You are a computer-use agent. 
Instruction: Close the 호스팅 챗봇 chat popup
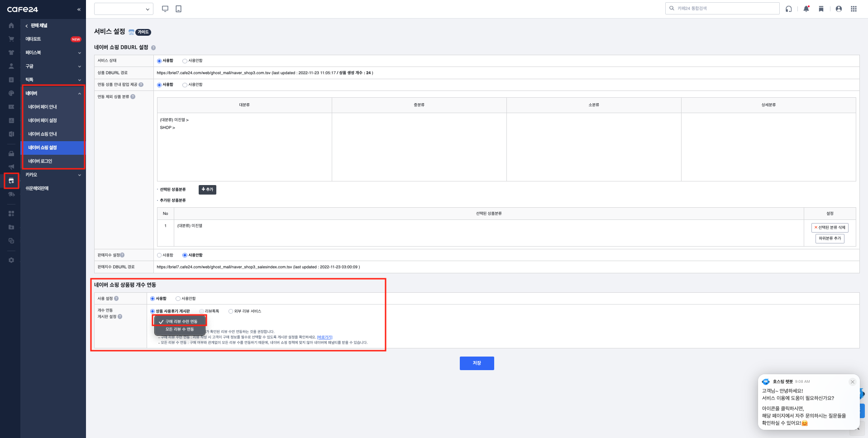click(x=853, y=382)
